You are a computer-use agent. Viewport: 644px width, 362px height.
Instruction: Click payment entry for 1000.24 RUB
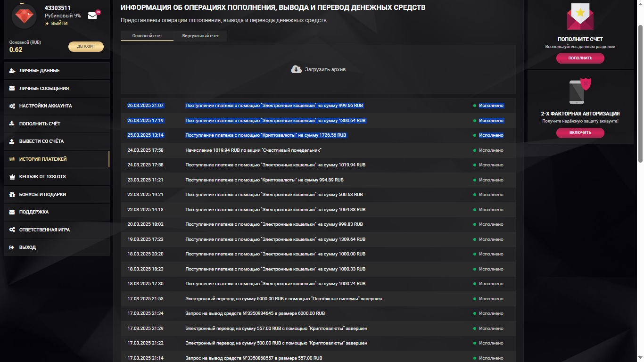(275, 284)
